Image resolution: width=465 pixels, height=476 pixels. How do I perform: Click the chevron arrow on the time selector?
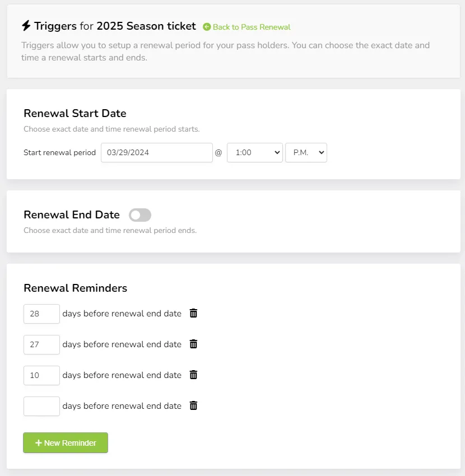pos(277,152)
